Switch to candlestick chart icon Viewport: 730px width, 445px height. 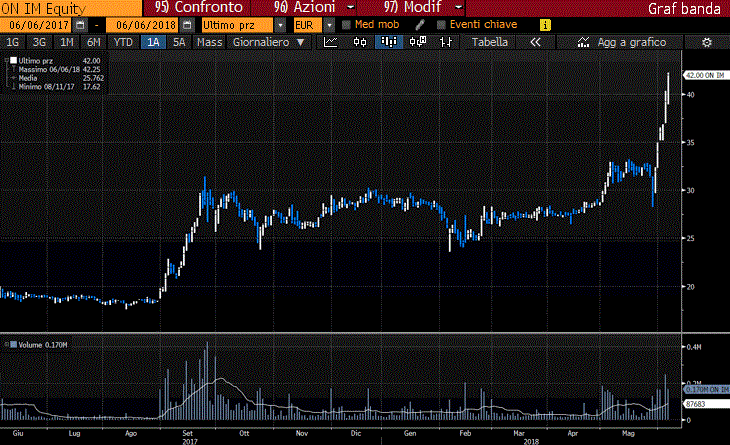tap(359, 43)
